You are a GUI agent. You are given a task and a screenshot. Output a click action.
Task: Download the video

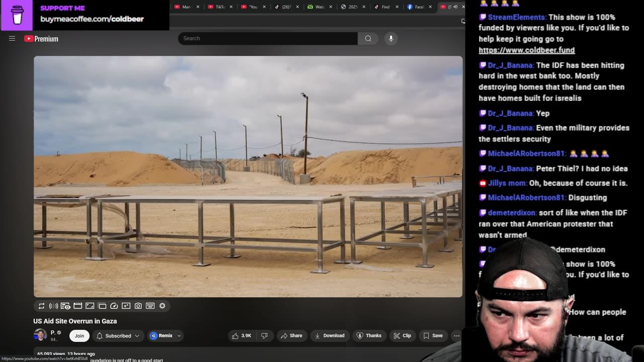[329, 335]
